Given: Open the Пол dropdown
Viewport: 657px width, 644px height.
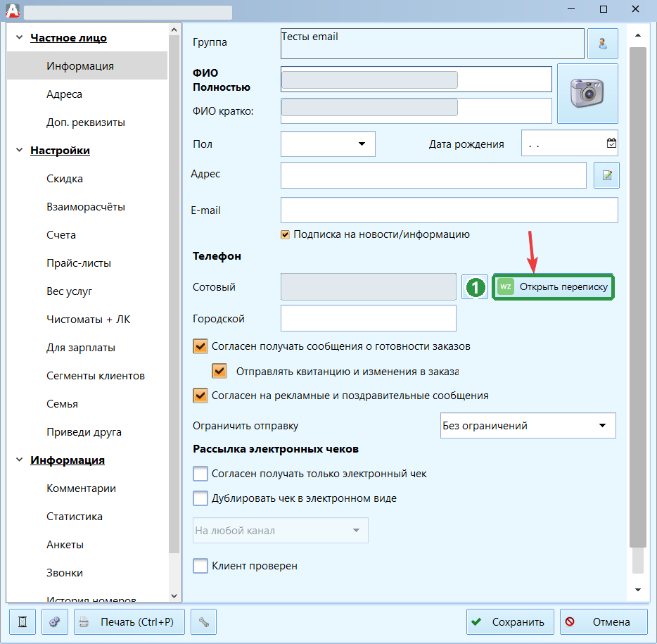Looking at the screenshot, I should pyautogui.click(x=328, y=144).
